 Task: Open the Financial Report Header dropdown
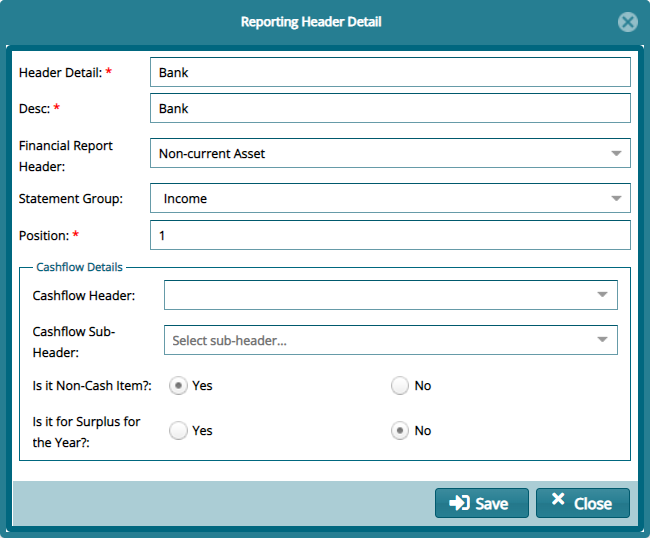(x=390, y=153)
